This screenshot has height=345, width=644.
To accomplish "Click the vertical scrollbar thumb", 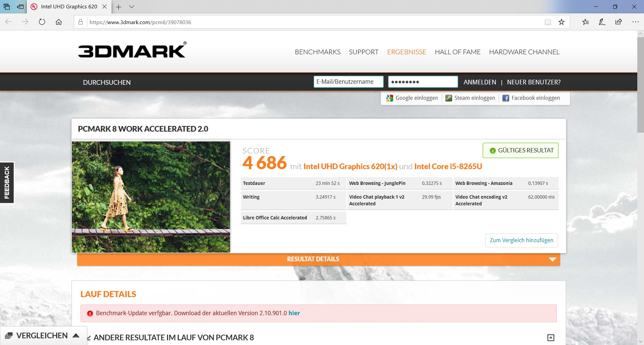I will pyautogui.click(x=641, y=85).
